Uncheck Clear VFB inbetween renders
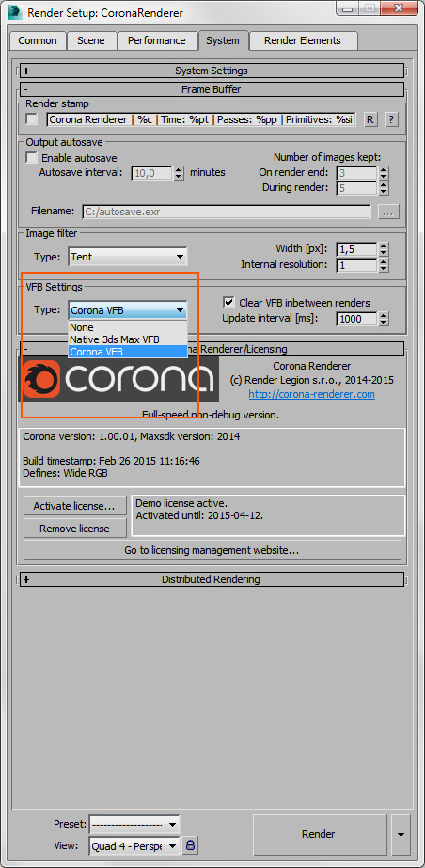 [228, 302]
